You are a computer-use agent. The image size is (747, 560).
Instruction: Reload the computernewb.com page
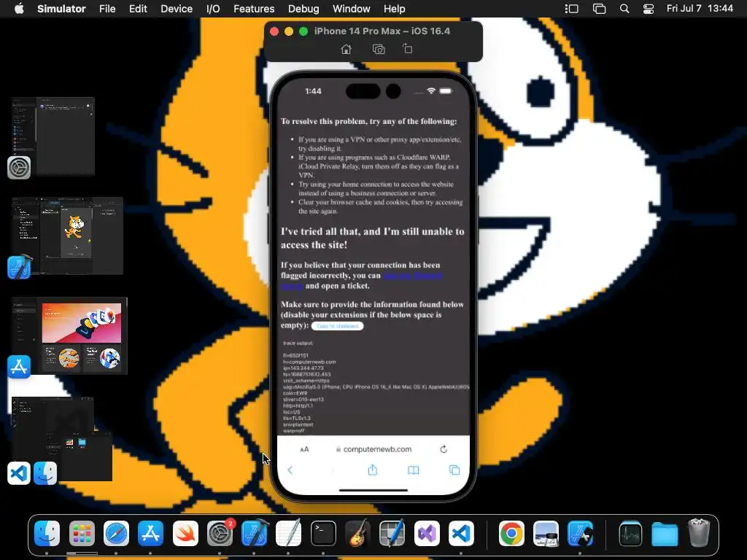444,449
